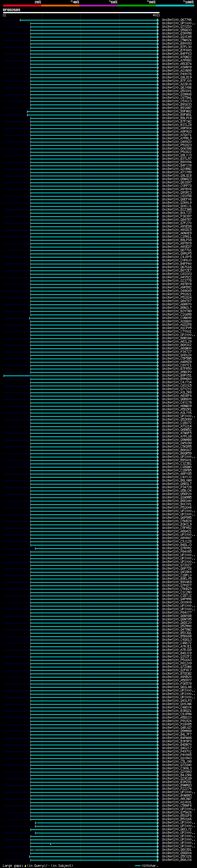Viewport: 197px width, 868px height.
Task: Click label UniRef100_P36579
Action: [x=177, y=684]
